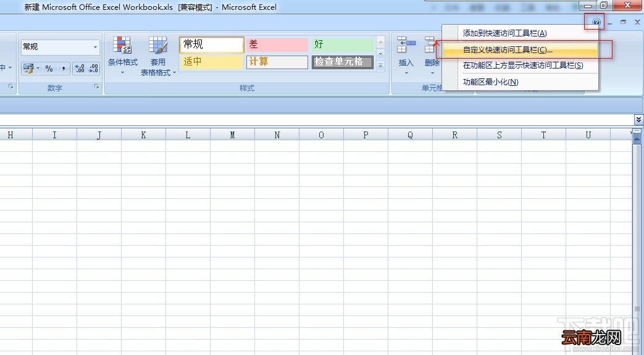Select 自定义快速访问工具栏 menu item

click(519, 50)
